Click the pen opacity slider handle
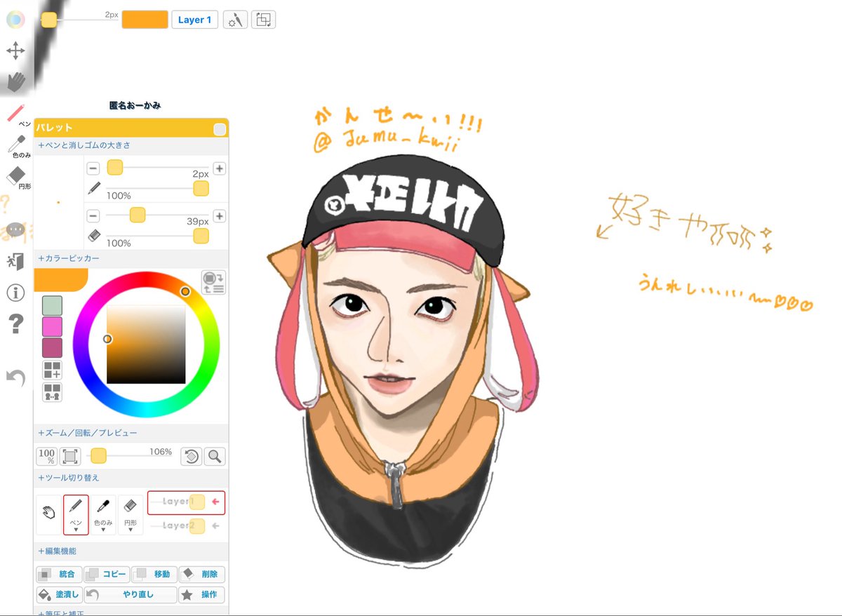Image resolution: width=842 pixels, height=616 pixels. pyautogui.click(x=201, y=188)
